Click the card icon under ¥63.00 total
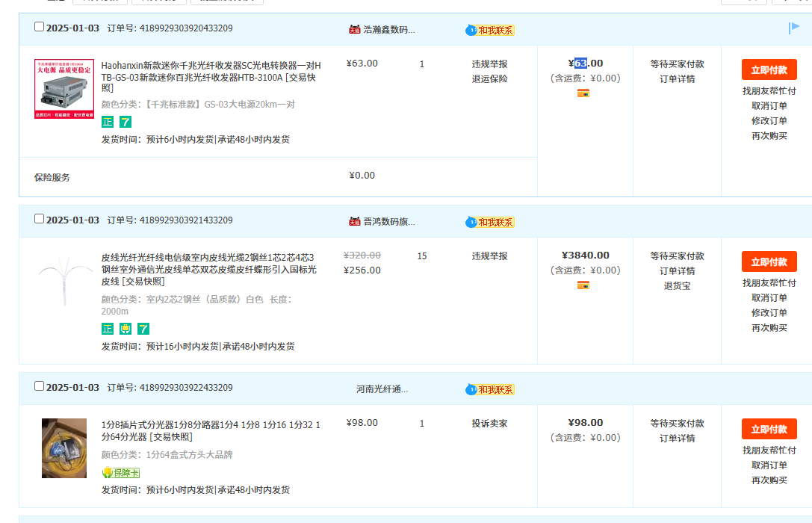The image size is (812, 523). coord(583,93)
